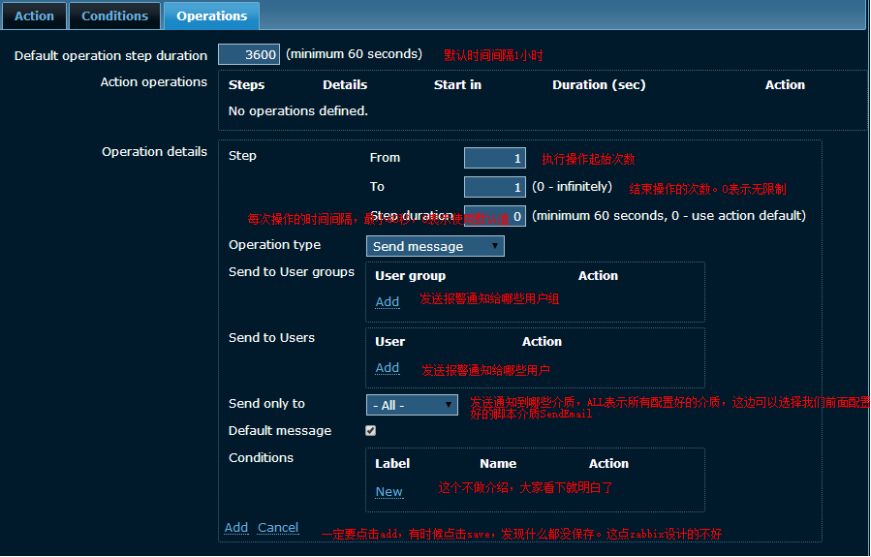The width and height of the screenshot is (871, 557).
Task: Click the Step To input field
Action: [495, 187]
